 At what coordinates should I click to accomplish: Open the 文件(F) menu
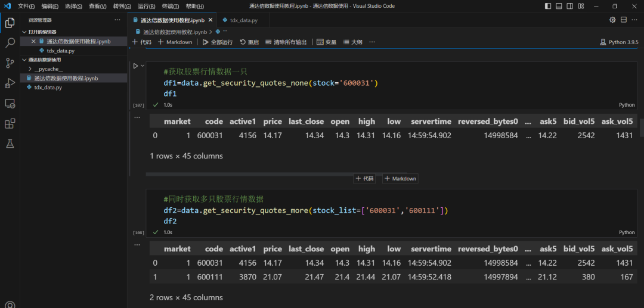point(26,6)
